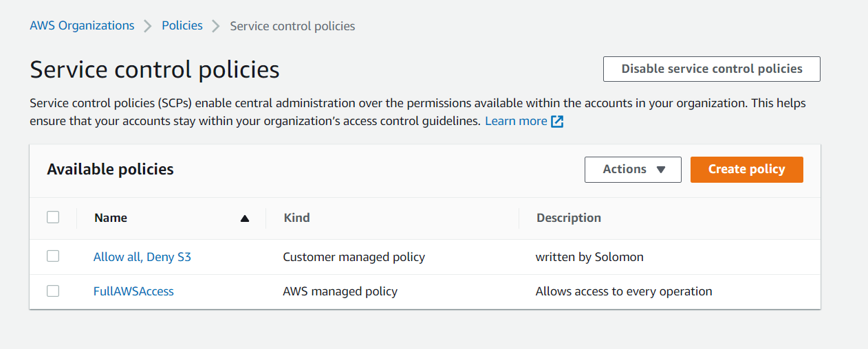Viewport: 868px width, 349px height.
Task: Open the Allow all, Deny S3 policy
Action: [142, 257]
